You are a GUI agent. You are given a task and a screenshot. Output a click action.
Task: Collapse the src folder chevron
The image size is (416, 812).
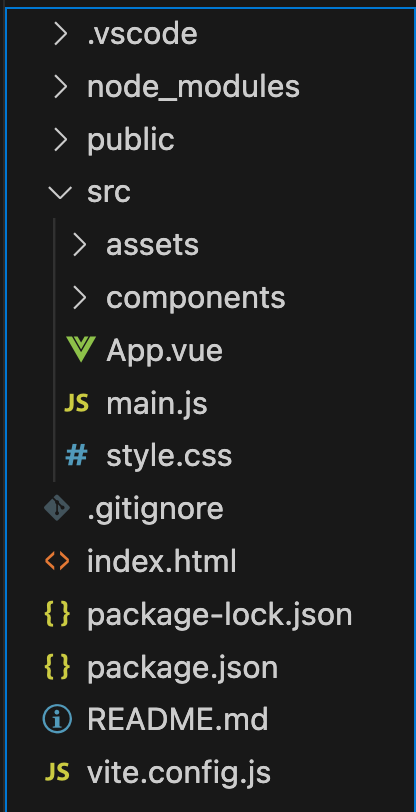[x=60, y=193]
